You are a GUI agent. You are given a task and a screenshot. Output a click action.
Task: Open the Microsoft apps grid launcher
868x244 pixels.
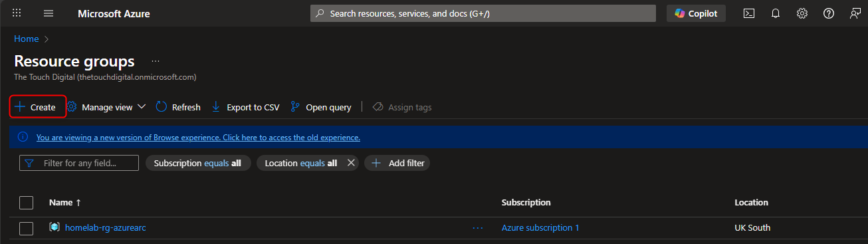pos(17,13)
